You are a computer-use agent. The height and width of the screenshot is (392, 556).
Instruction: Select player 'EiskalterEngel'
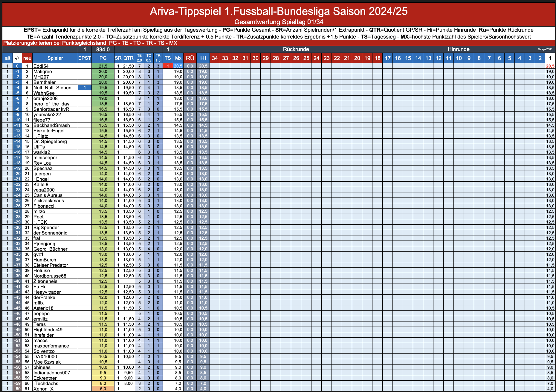click(x=49, y=131)
